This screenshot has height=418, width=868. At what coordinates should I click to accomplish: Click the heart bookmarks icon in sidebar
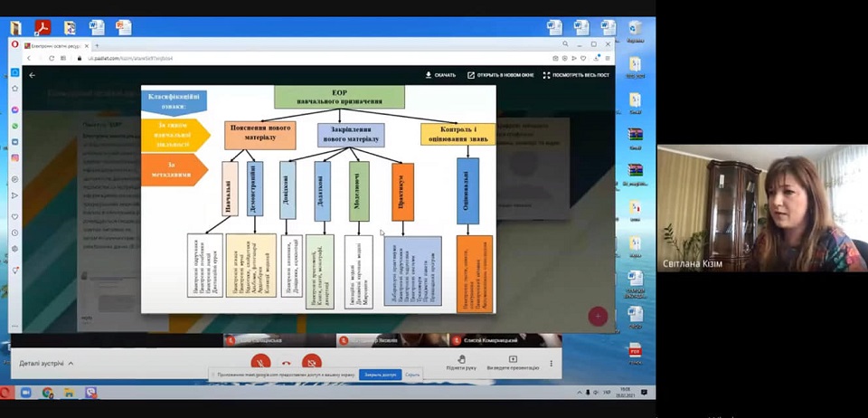pyautogui.click(x=15, y=216)
